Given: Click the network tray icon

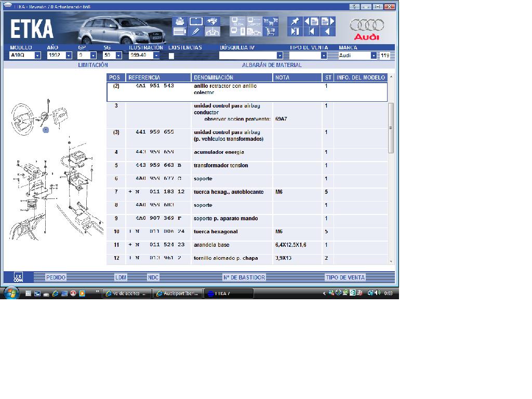Looking at the screenshot, I should click(x=370, y=293).
